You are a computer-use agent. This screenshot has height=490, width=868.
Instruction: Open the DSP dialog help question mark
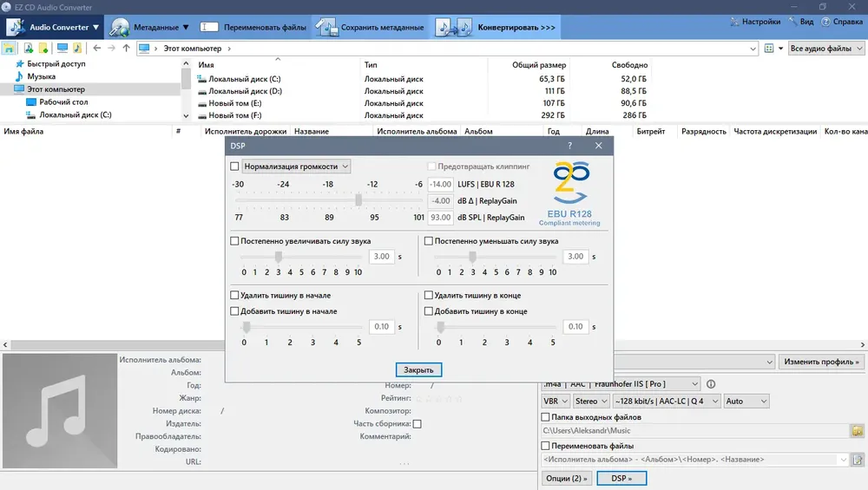coord(569,146)
